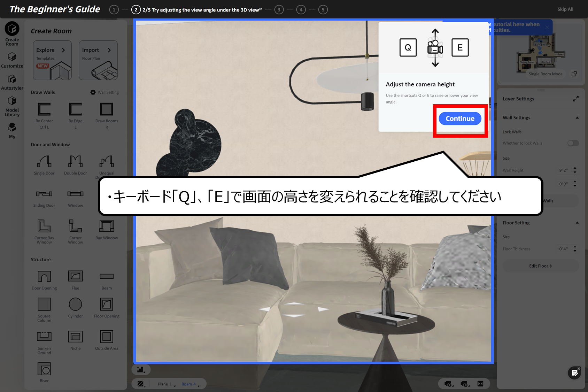This screenshot has width=588, height=392.
Task: Select the Sunken Ground structure
Action: point(44,342)
